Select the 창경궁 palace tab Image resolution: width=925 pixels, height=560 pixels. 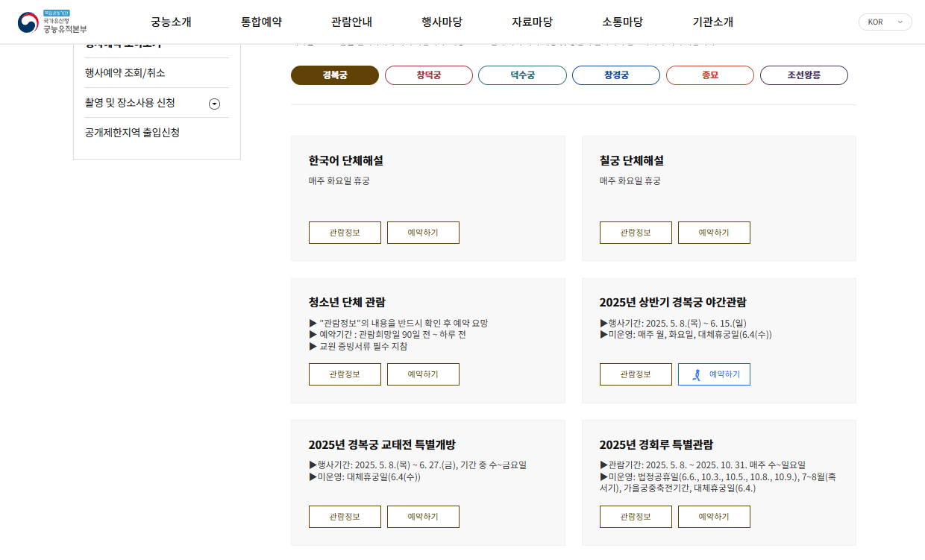615,75
